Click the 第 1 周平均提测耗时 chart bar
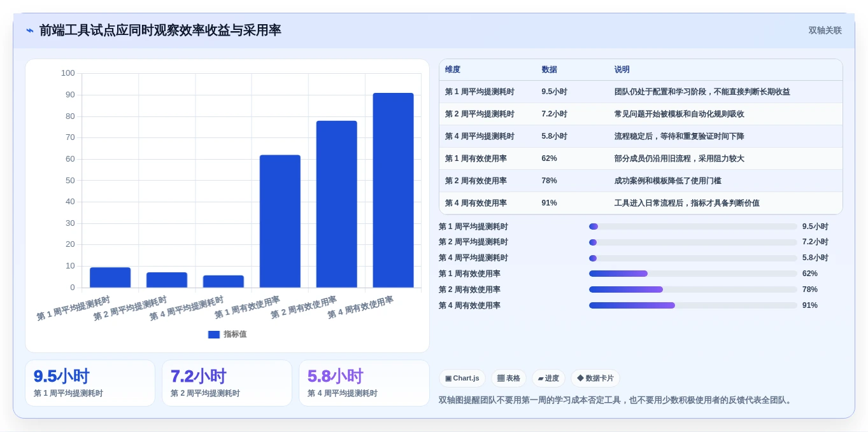This screenshot has width=868, height=432. 110,277
